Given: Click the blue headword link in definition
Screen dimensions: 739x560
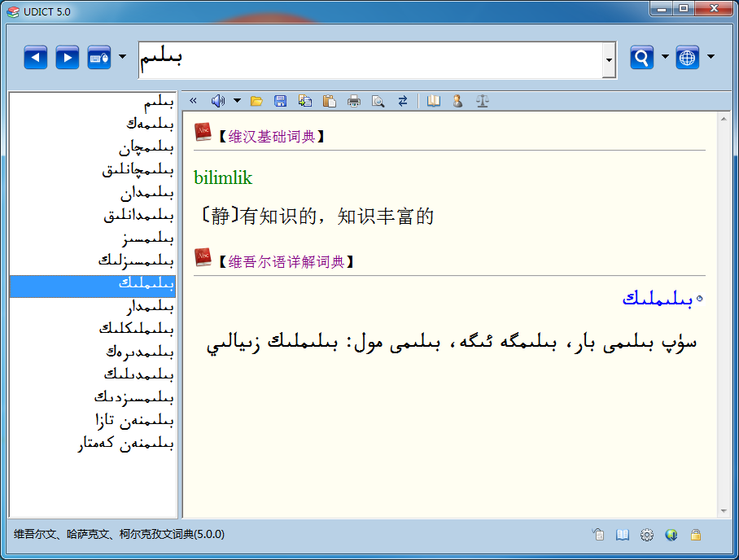Looking at the screenshot, I should [x=658, y=299].
